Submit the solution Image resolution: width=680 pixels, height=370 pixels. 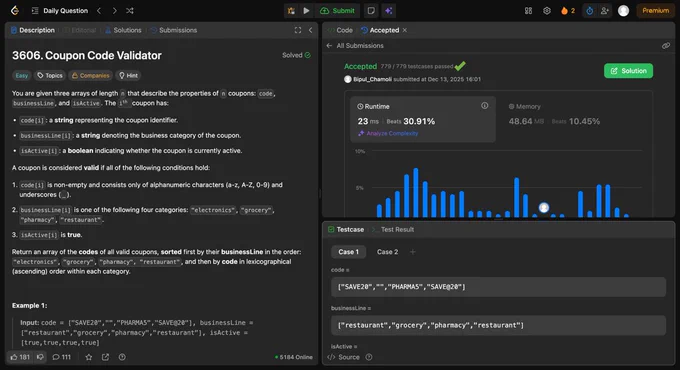[x=337, y=11]
